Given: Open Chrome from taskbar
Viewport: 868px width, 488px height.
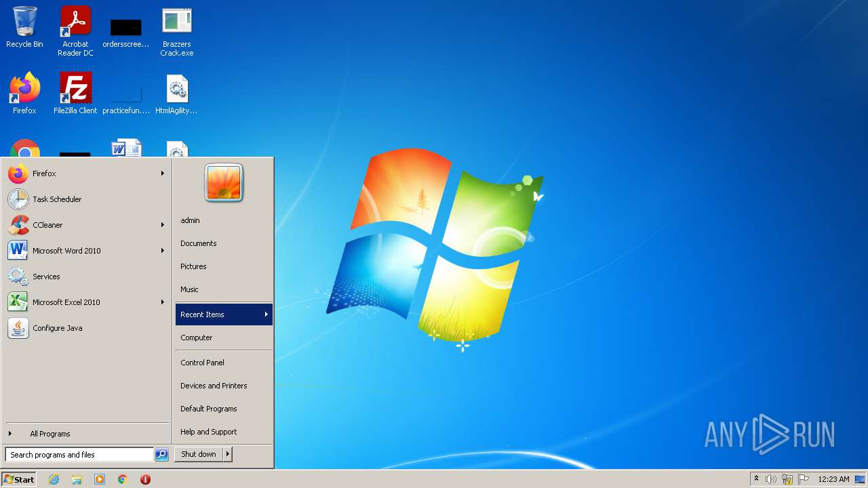Looking at the screenshot, I should pos(123,479).
